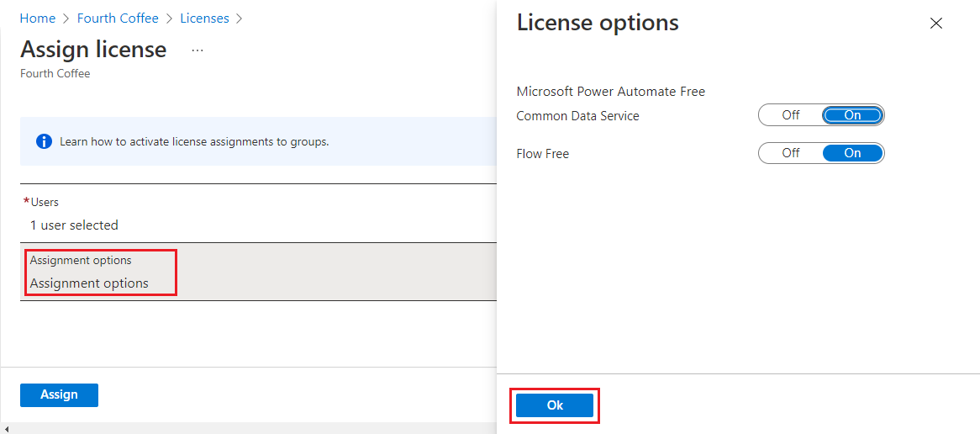Click the license activation info banner text
The height and width of the screenshot is (434, 980).
(x=194, y=141)
